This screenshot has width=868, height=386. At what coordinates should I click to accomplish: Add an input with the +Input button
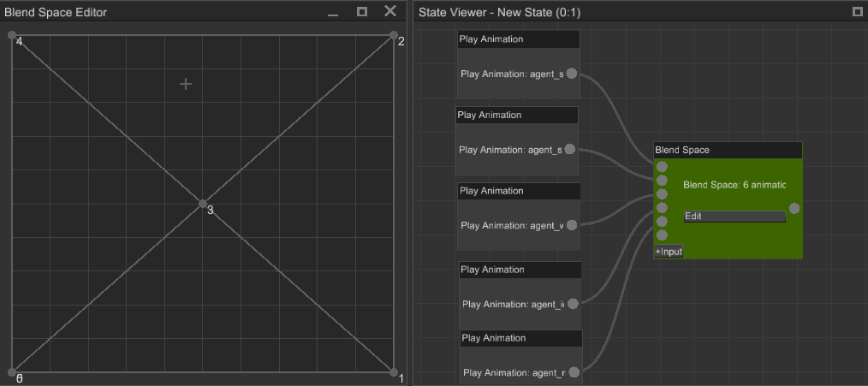point(669,252)
